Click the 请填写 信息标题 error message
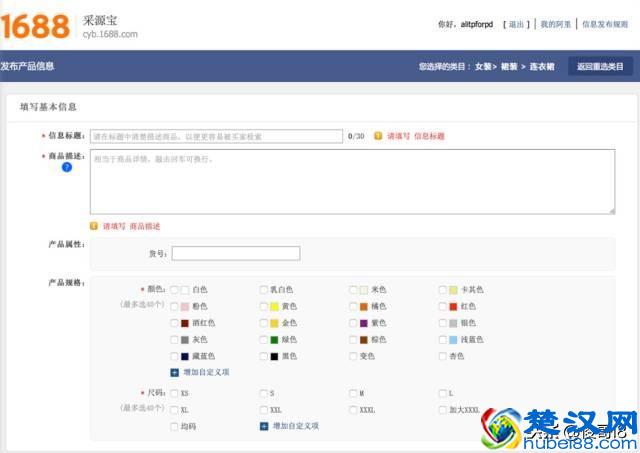The height and width of the screenshot is (453, 640). pos(416,136)
